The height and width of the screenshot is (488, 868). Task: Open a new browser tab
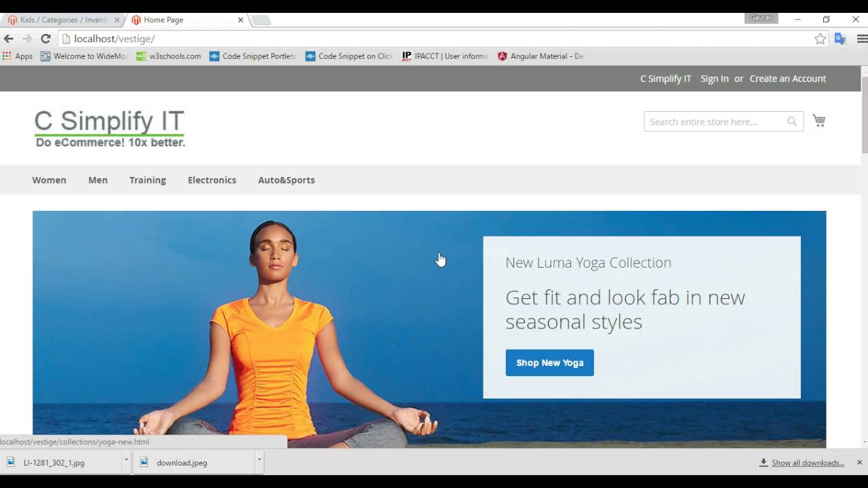point(261,20)
